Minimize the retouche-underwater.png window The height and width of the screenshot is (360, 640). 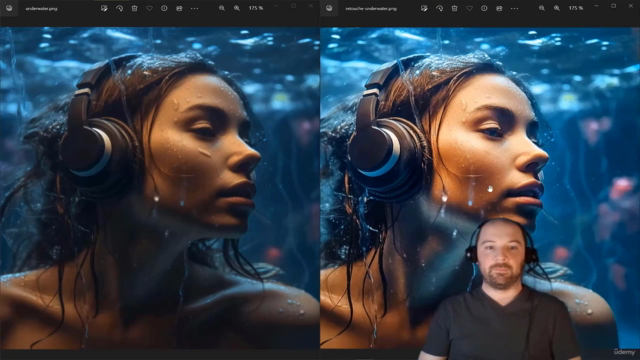596,6
